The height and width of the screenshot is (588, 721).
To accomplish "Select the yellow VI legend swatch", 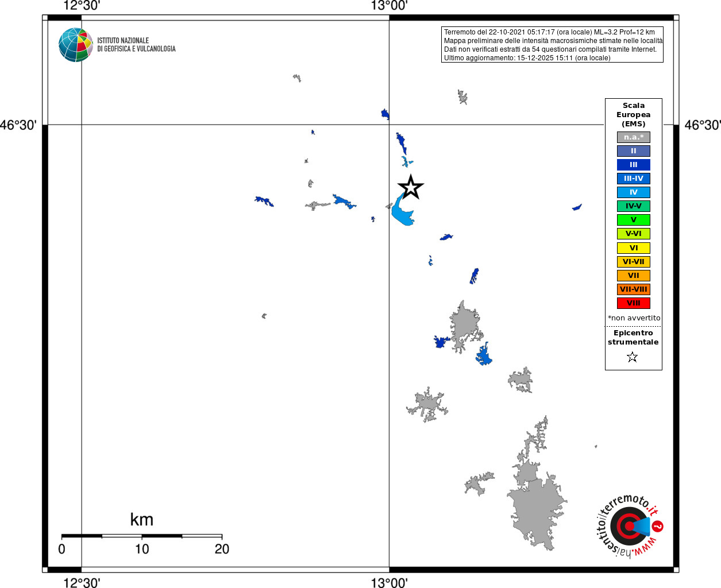I will (634, 248).
